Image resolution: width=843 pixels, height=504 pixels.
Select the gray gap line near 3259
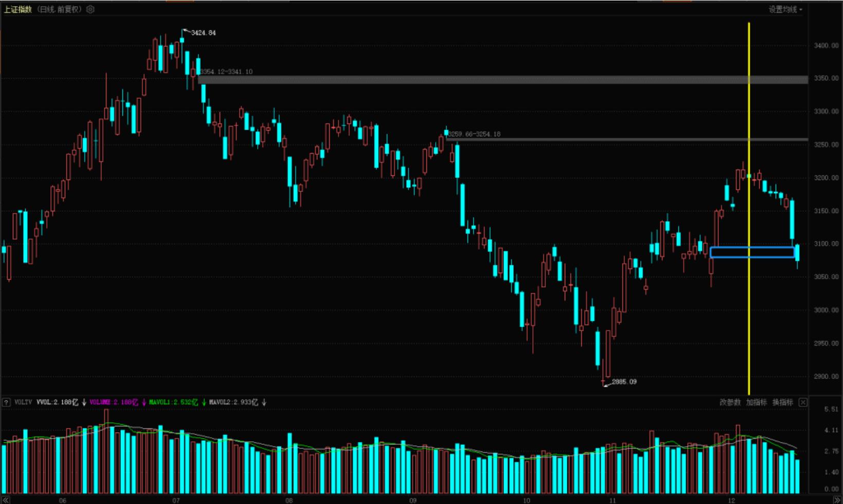pos(627,139)
